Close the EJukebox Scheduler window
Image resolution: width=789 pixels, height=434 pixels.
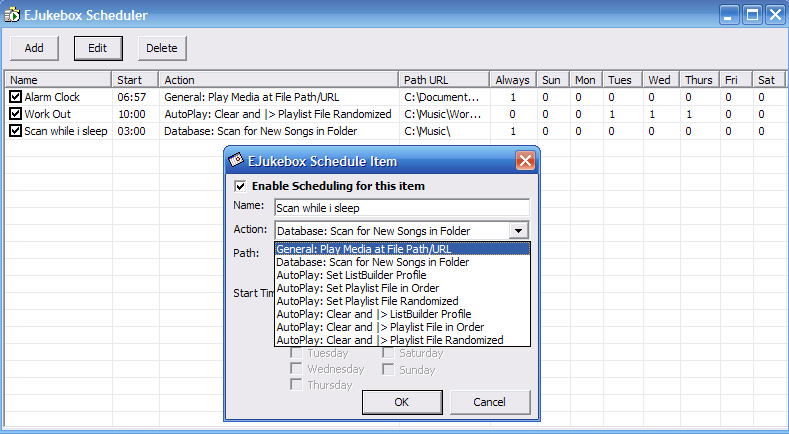[x=775, y=15]
